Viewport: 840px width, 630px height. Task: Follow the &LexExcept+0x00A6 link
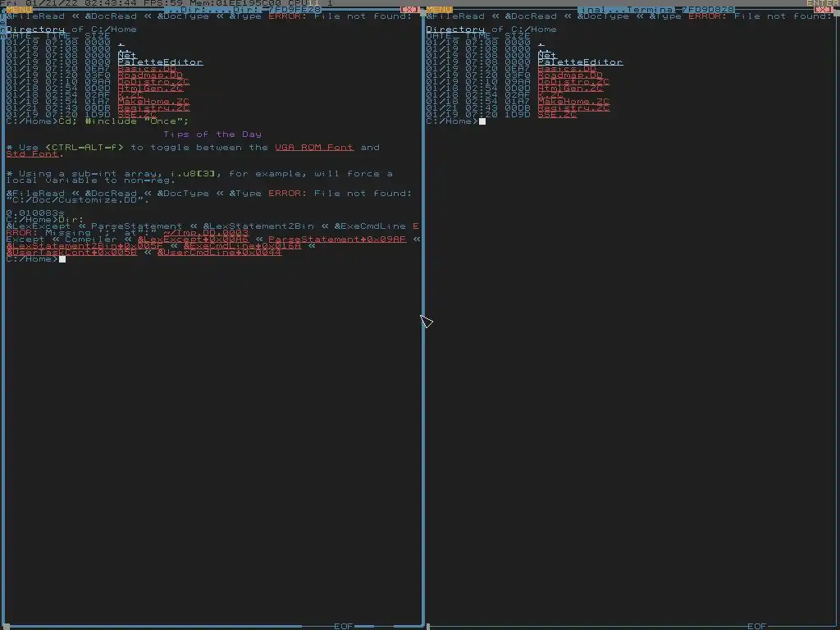pyautogui.click(x=194, y=240)
